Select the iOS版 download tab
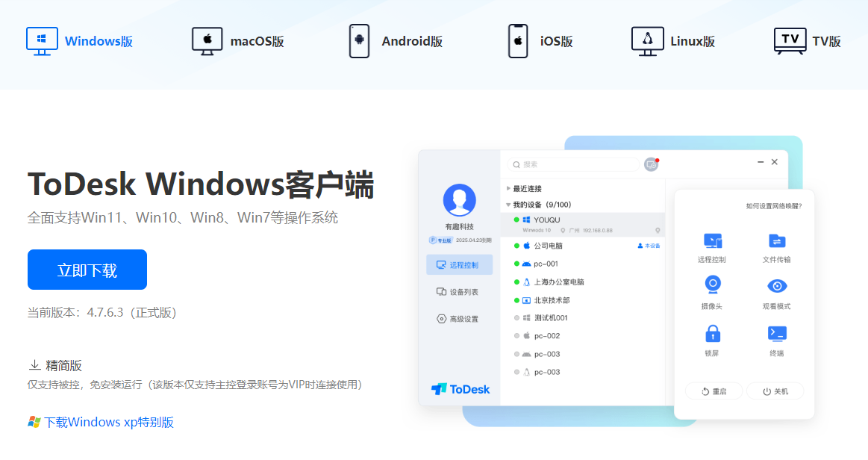Screen dimensions: 868x460 [540, 42]
